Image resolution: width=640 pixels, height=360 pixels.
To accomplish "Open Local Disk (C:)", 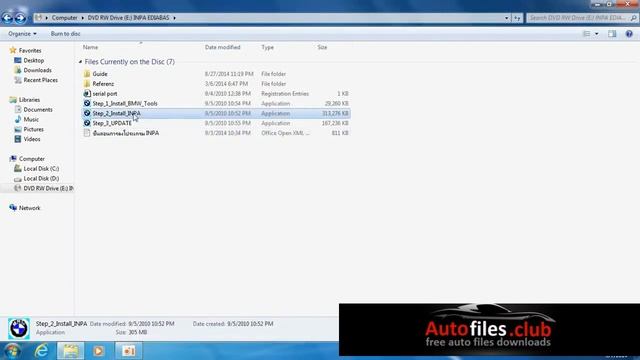I will [41, 169].
